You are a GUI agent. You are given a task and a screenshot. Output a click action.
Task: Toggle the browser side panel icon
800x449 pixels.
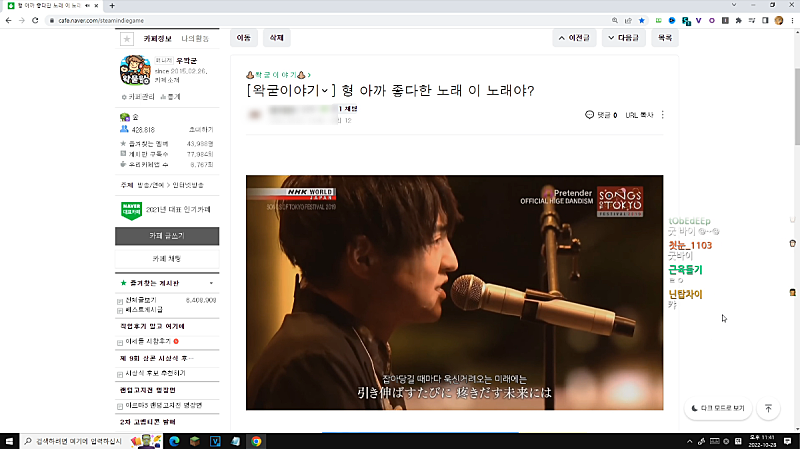(765, 20)
